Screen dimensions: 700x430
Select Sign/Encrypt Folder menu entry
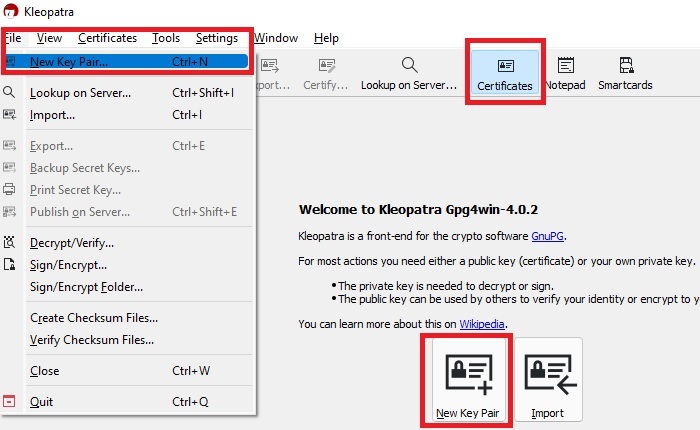126,287
